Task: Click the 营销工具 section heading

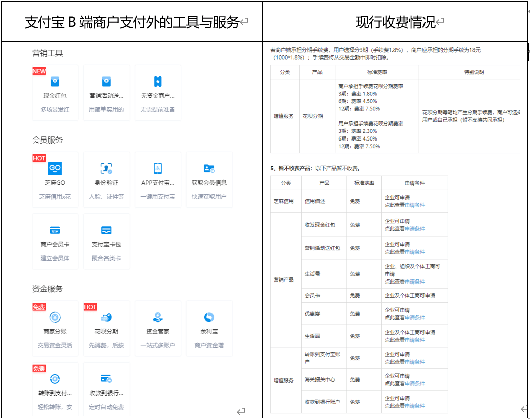Action: [47, 53]
